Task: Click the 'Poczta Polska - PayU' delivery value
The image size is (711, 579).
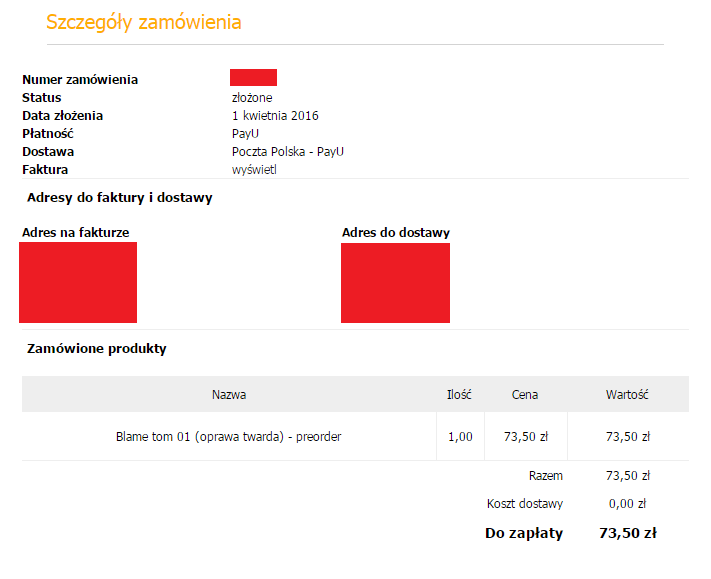Action: point(288,151)
